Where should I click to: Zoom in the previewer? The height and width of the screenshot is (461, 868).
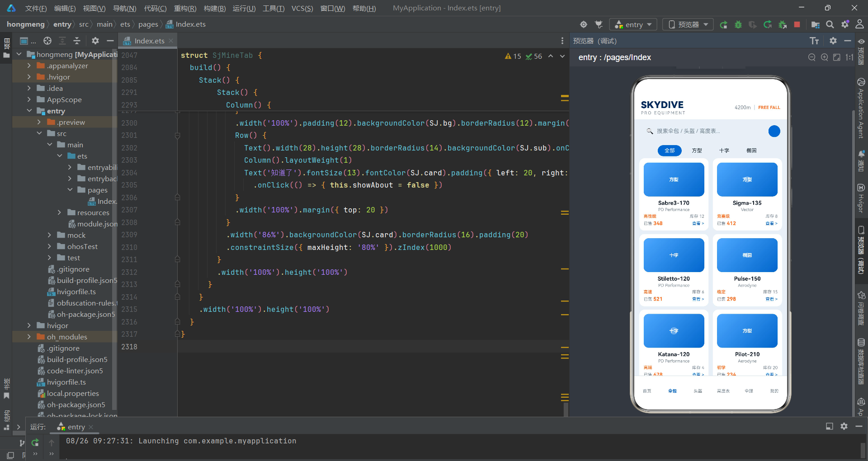(825, 57)
